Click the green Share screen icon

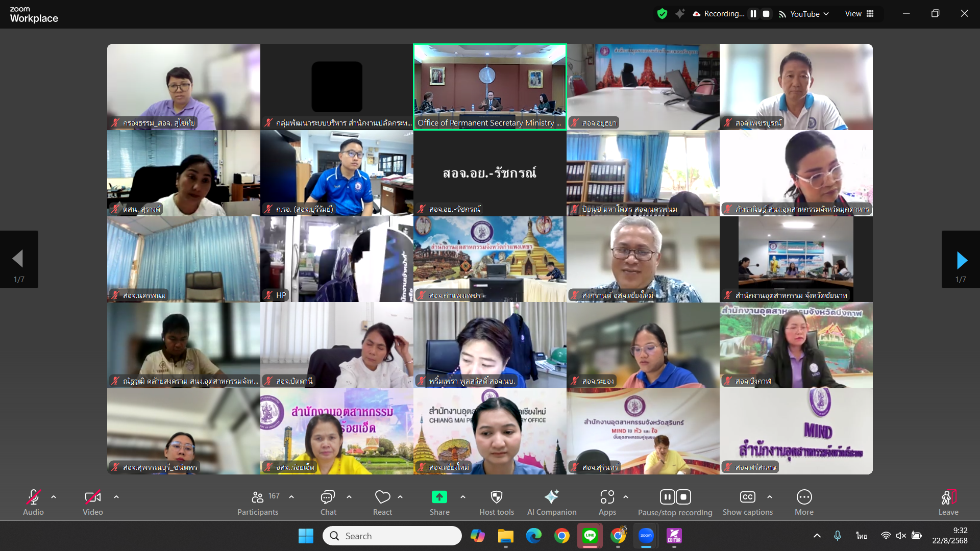(439, 497)
